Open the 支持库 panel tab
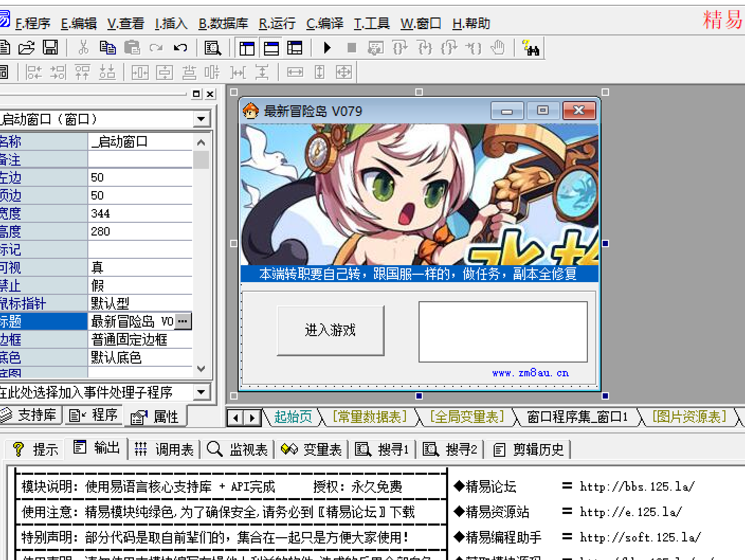Image resolution: width=745 pixels, height=560 pixels. 30,415
